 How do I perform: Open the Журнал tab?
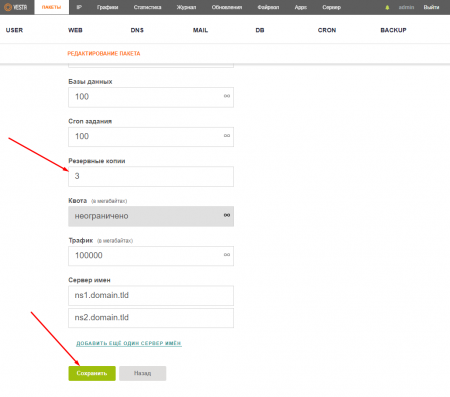pos(186,7)
